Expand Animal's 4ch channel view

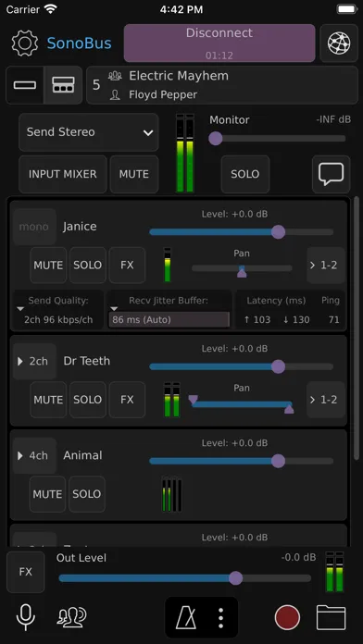(34, 456)
